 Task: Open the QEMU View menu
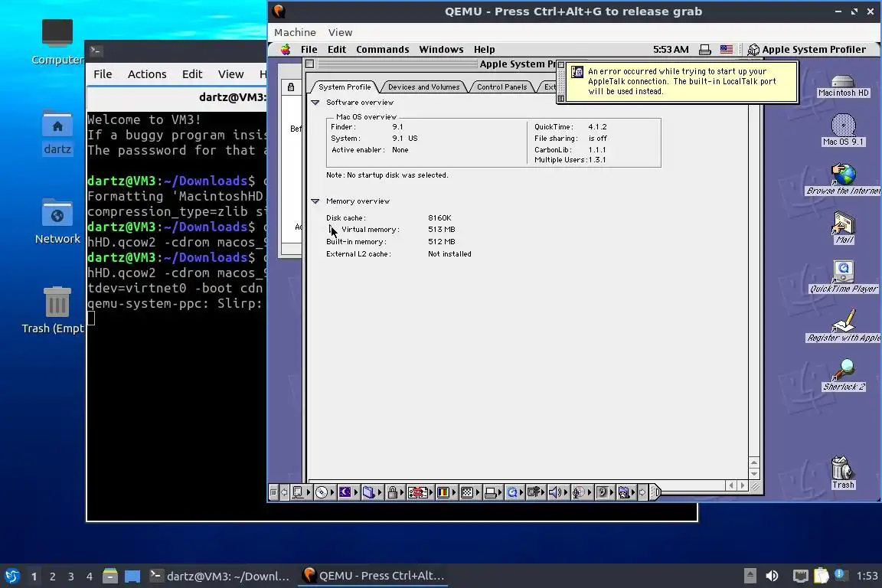click(340, 33)
